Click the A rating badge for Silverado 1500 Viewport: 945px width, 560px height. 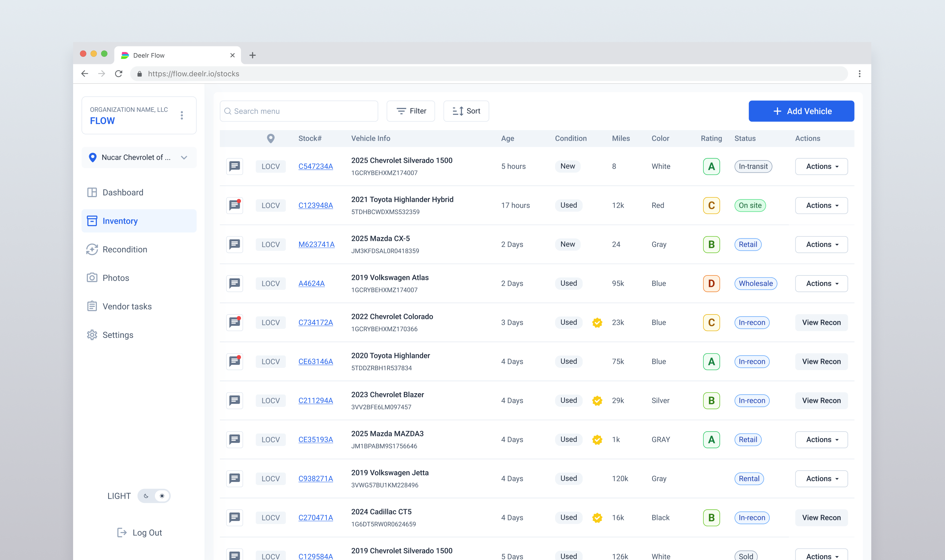click(711, 166)
